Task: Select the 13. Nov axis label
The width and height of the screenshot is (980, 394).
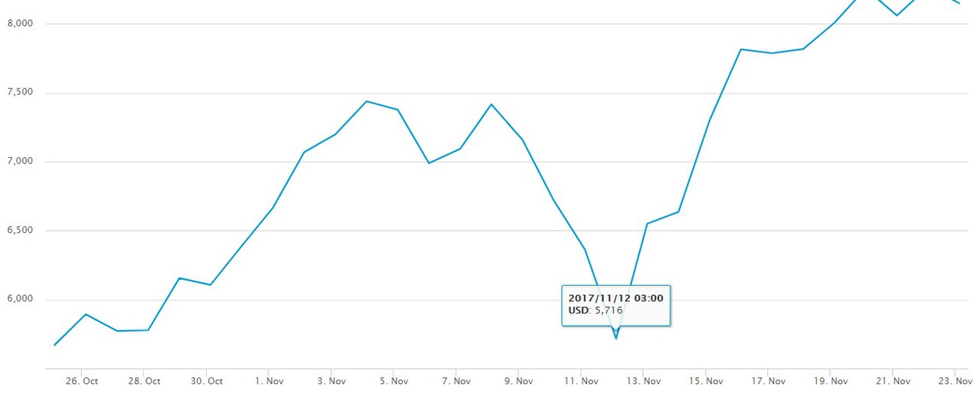Action: [x=643, y=381]
